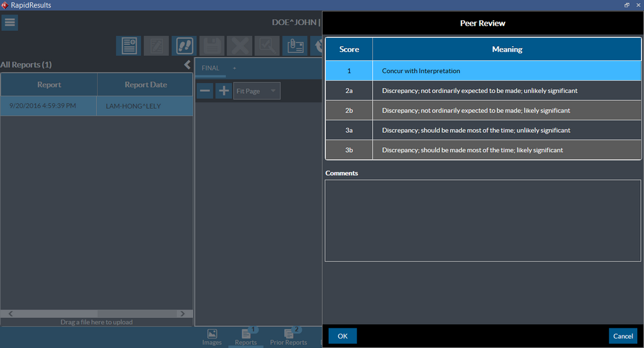This screenshot has width=644, height=348.
Task: Click the X delete icon in toolbar
Action: (x=240, y=46)
